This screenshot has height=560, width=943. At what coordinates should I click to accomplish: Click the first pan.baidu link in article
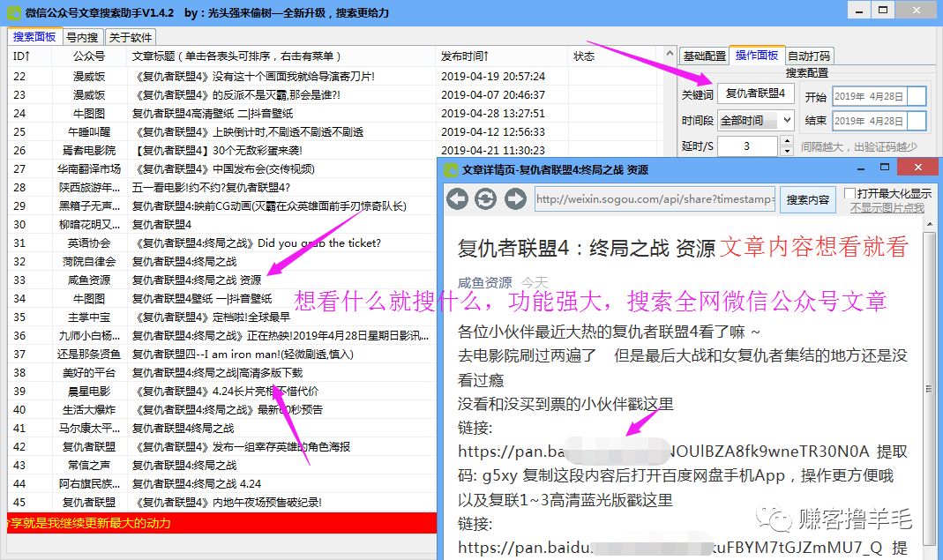pos(663,452)
